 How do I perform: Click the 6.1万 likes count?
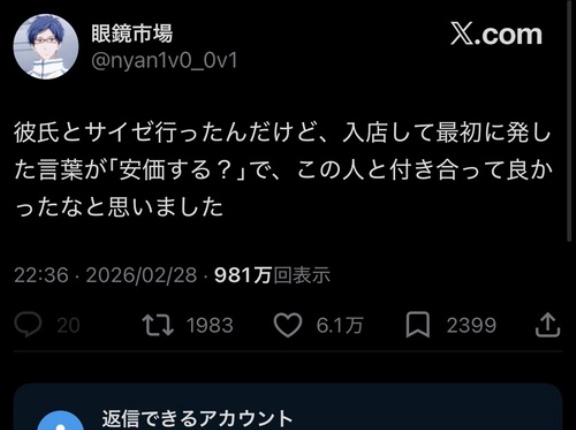pyautogui.click(x=340, y=325)
